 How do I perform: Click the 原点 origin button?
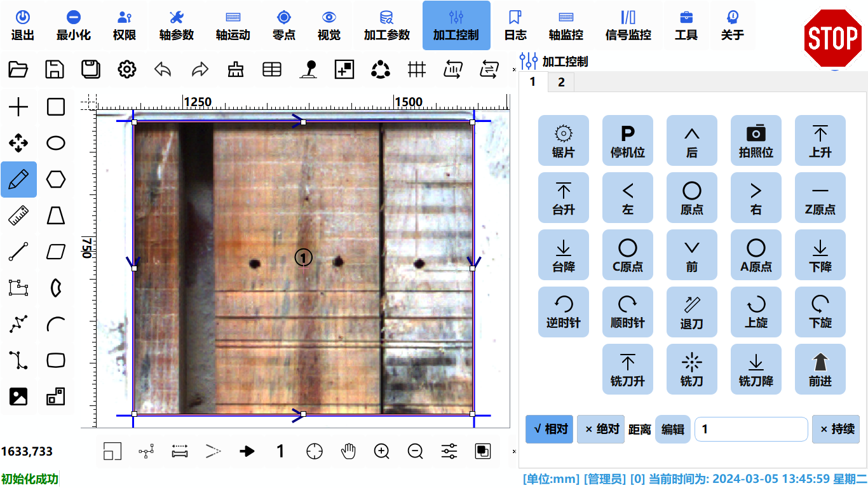692,198
